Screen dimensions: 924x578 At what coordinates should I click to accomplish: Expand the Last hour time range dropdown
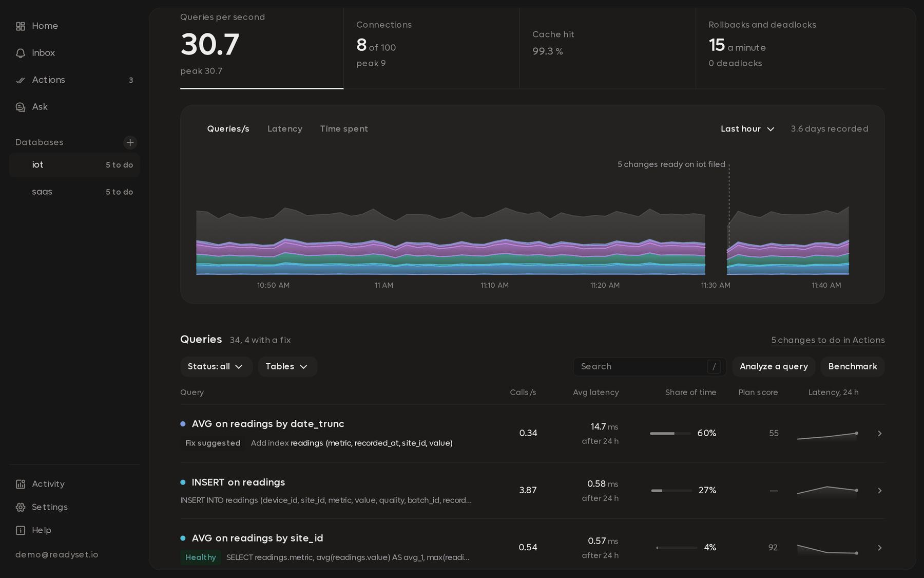click(747, 129)
